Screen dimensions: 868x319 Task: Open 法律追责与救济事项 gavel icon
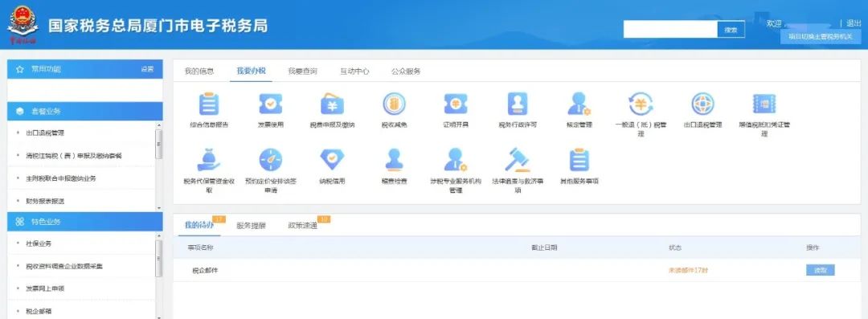point(518,159)
